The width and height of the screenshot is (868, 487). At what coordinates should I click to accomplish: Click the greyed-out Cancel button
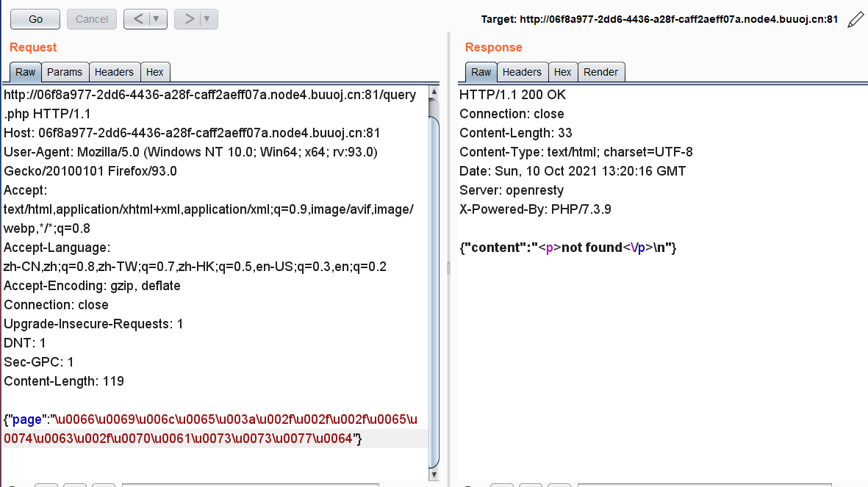pos(92,19)
